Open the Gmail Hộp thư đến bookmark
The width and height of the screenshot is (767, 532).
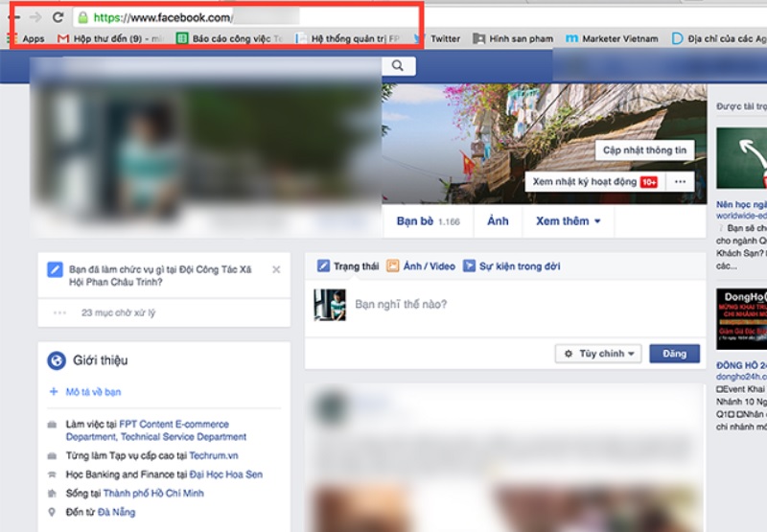click(110, 38)
